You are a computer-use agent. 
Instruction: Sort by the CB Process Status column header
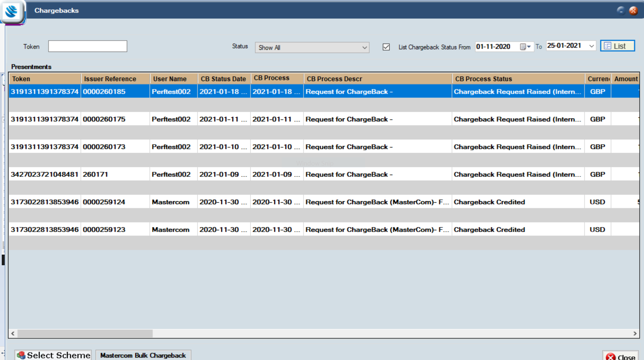(x=518, y=79)
